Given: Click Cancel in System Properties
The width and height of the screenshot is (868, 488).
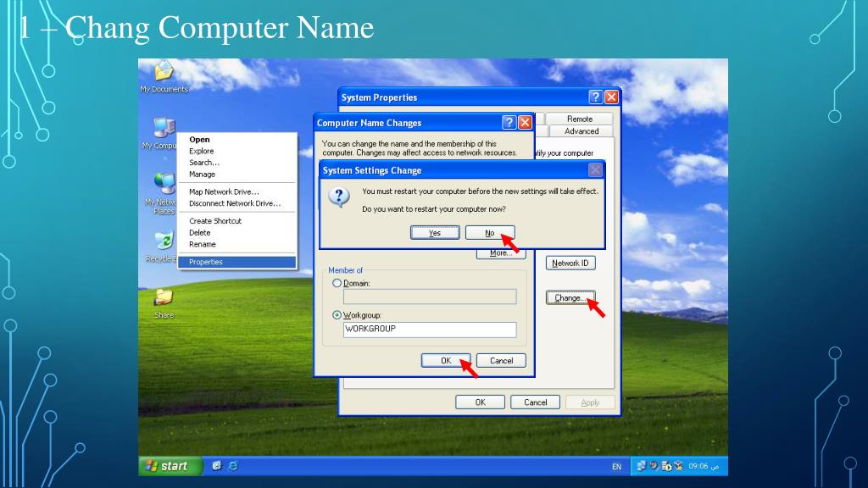Looking at the screenshot, I should (x=536, y=402).
